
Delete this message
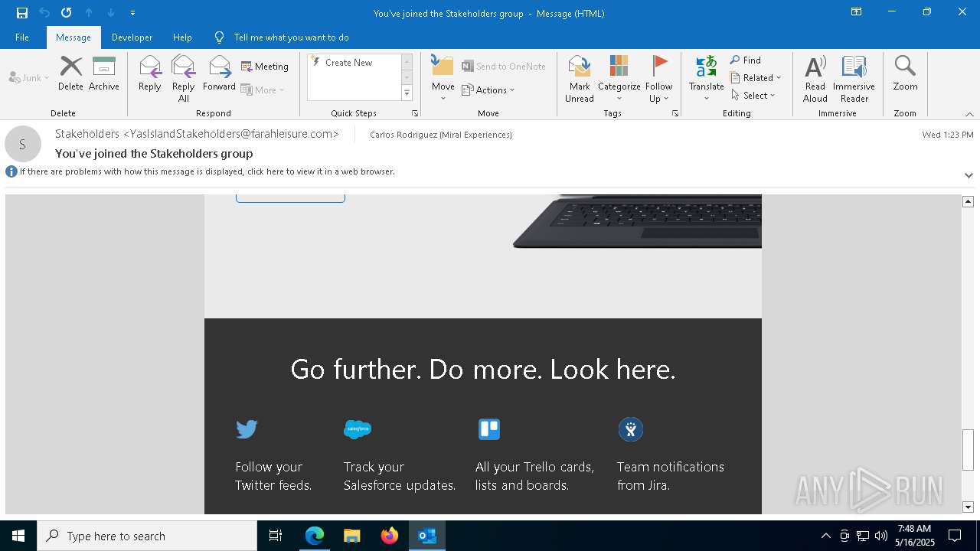pyautogui.click(x=70, y=73)
